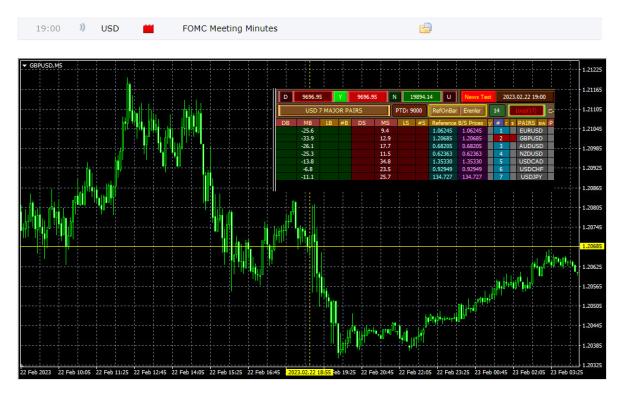Click the USD 7 MAJOR PAIRS button

[334, 110]
